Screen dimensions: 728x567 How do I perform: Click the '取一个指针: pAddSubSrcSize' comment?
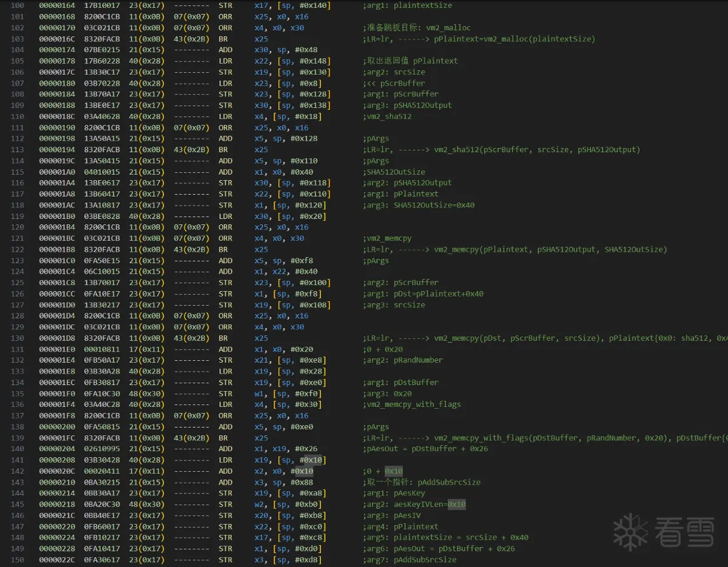422,482
